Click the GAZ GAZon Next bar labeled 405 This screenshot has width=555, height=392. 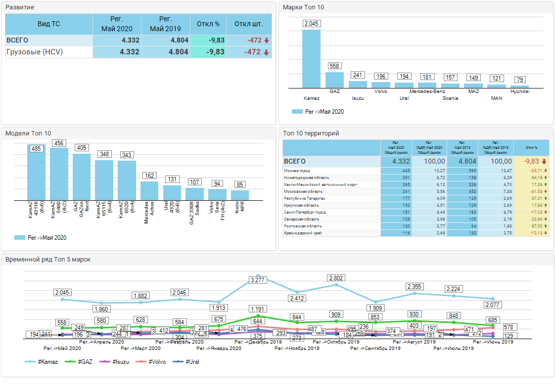[82, 177]
